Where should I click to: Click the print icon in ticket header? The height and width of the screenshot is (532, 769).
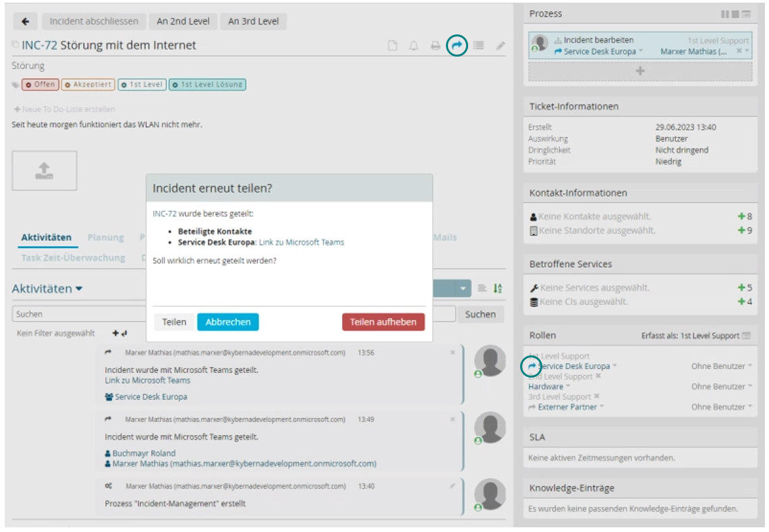[x=436, y=46]
